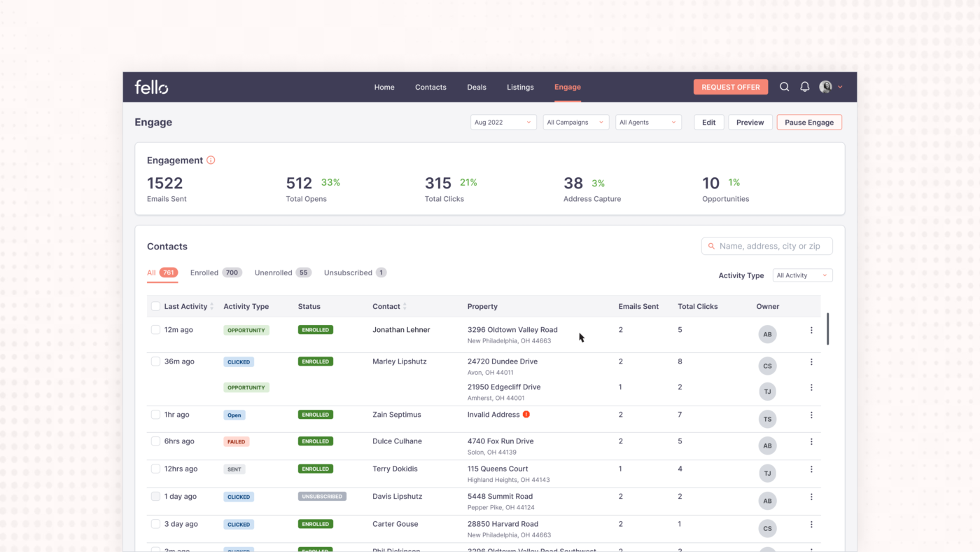
Task: Click the fello logo in the navbar
Action: pos(150,86)
